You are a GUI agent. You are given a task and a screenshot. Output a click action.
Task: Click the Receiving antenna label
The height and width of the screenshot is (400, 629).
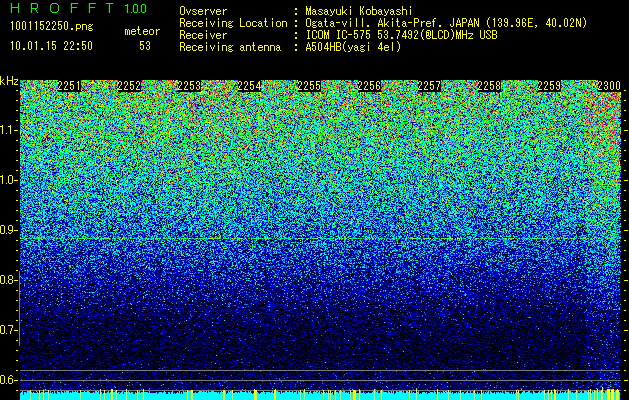point(230,47)
